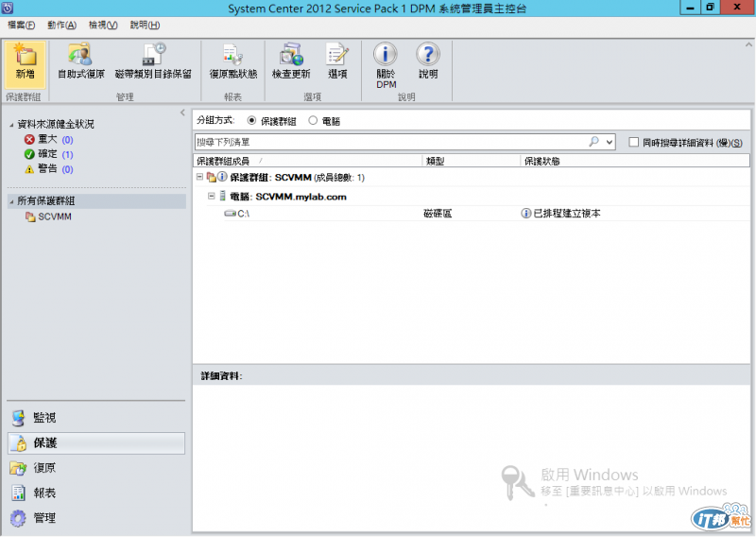Click the yellow warning 警告 status icon
Viewport: 756px width, 537px height.
click(x=29, y=169)
